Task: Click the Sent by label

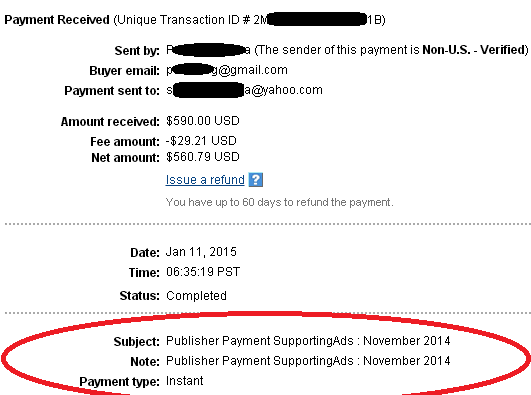Action: (137, 51)
